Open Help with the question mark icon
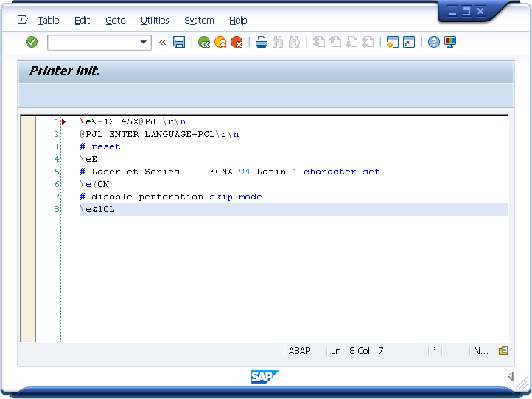The width and height of the screenshot is (532, 399). tap(434, 43)
